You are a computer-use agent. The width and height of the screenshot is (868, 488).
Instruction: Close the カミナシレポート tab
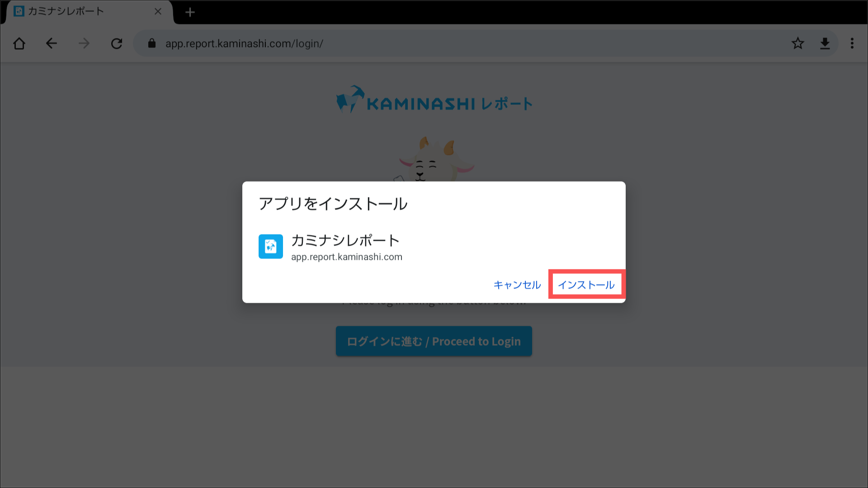tap(158, 12)
